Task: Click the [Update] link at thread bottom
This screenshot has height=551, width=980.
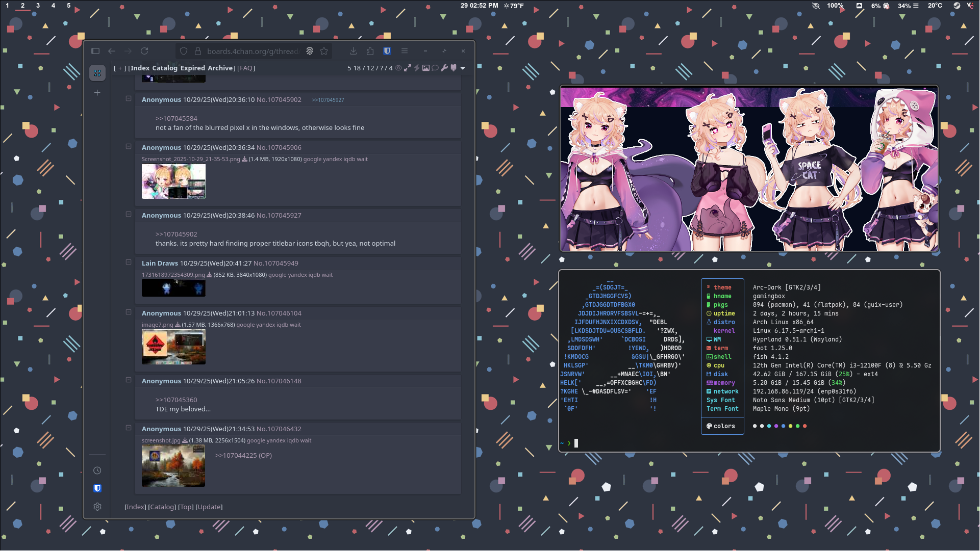Action: pyautogui.click(x=209, y=507)
